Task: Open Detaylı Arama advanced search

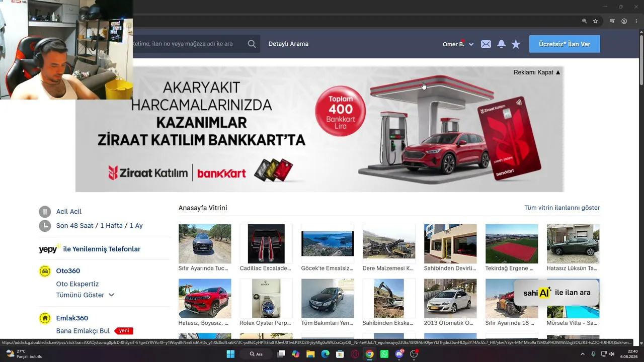Action: 288,44
